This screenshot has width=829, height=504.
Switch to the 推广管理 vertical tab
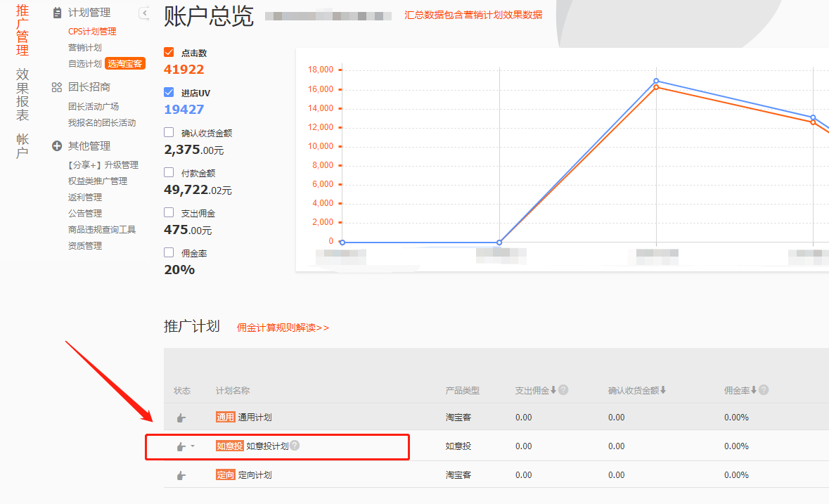tap(23, 31)
